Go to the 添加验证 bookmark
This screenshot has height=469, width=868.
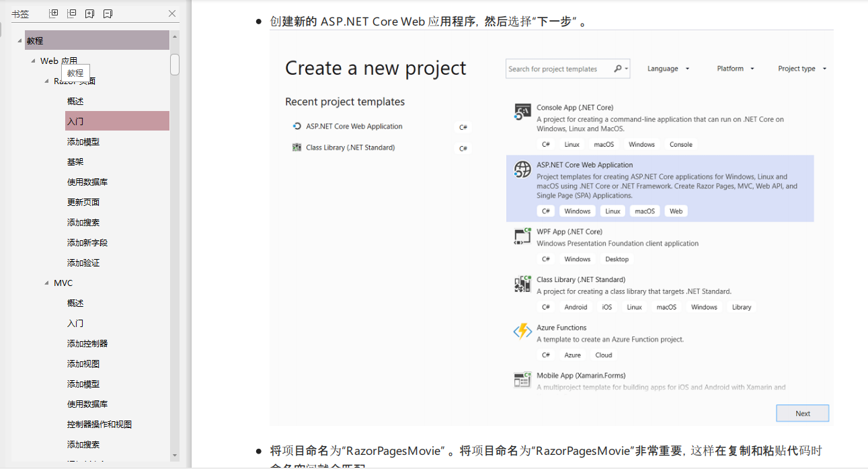click(x=83, y=262)
